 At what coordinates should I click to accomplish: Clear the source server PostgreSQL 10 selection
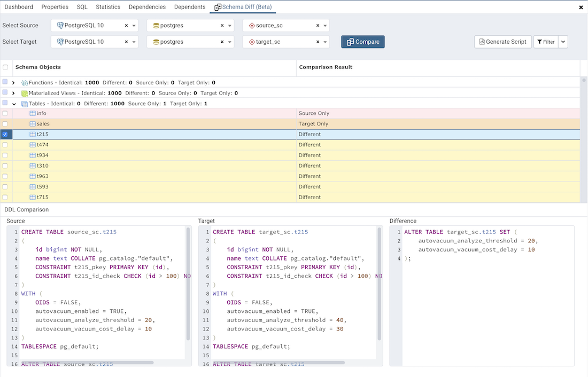(x=126, y=26)
